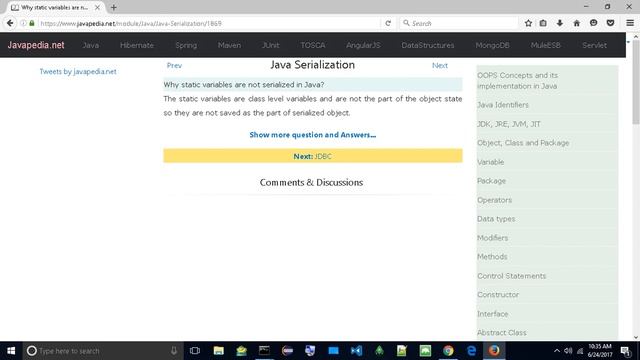The height and width of the screenshot is (360, 640).
Task: Open the Maven navbar item
Action: [x=229, y=45]
